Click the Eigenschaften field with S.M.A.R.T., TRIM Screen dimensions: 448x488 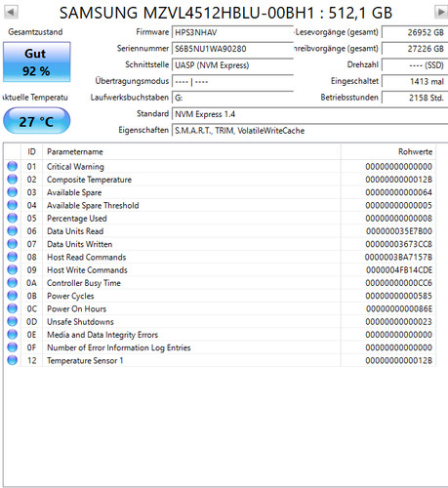309,131
